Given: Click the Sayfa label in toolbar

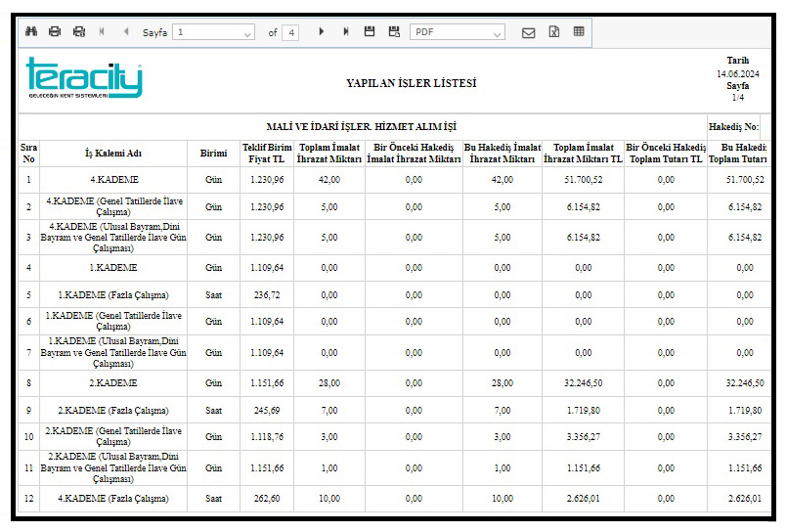Looking at the screenshot, I should [154, 32].
